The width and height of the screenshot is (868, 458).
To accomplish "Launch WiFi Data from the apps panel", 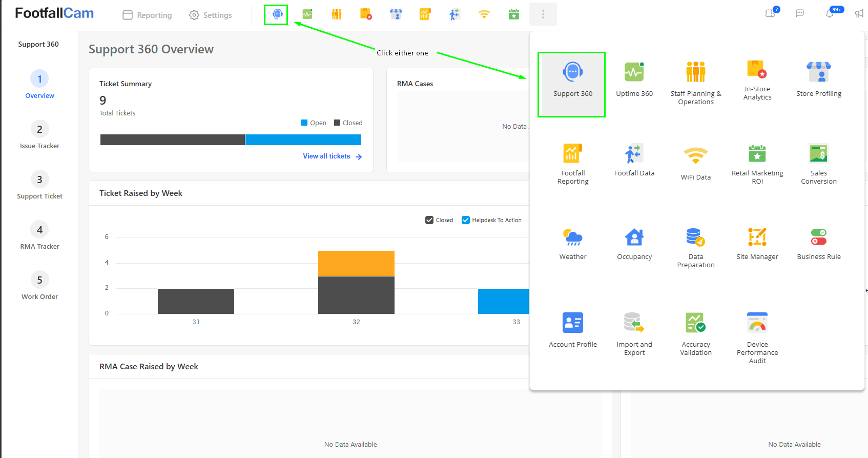I will [696, 164].
